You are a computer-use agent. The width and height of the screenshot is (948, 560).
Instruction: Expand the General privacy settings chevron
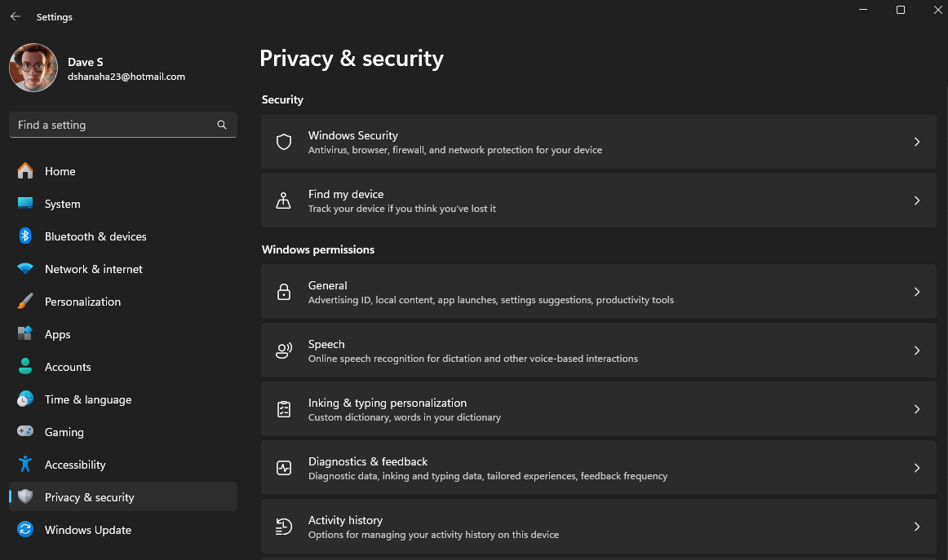pos(916,291)
